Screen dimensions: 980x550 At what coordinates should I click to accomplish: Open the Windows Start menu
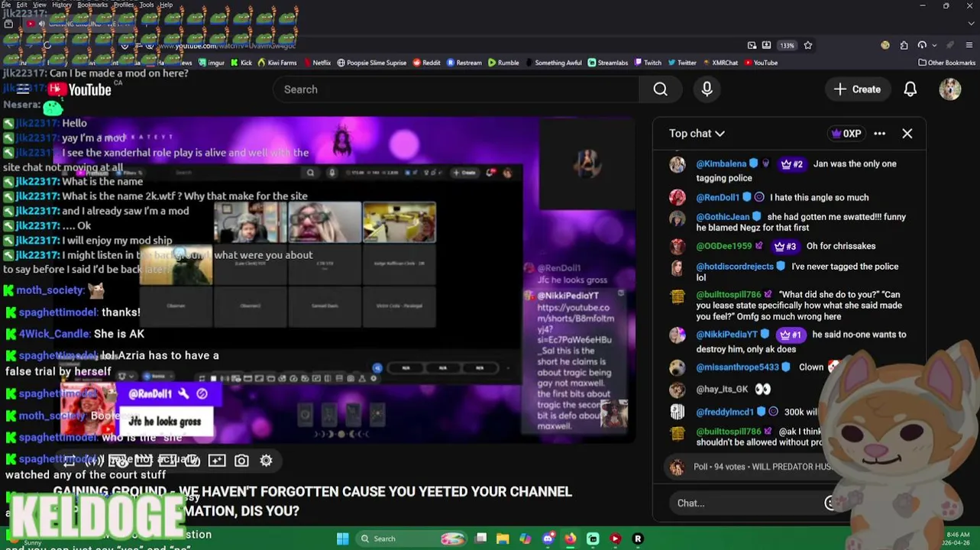(x=343, y=539)
